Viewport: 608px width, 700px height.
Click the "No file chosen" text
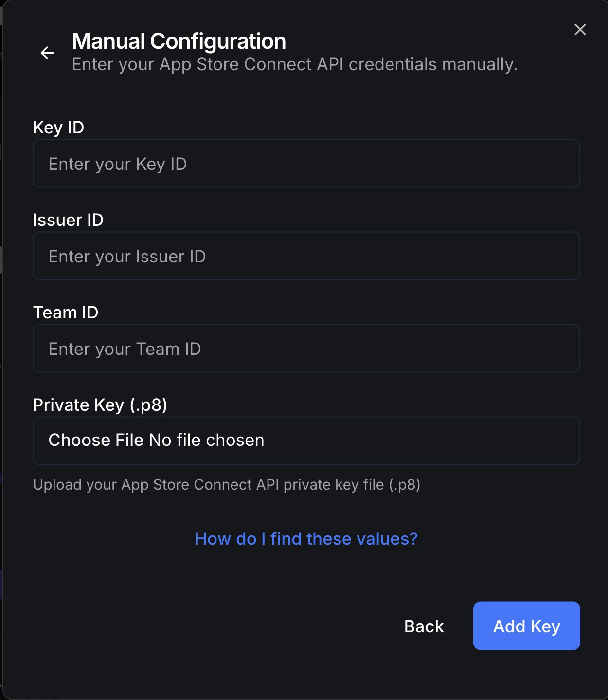(x=207, y=440)
